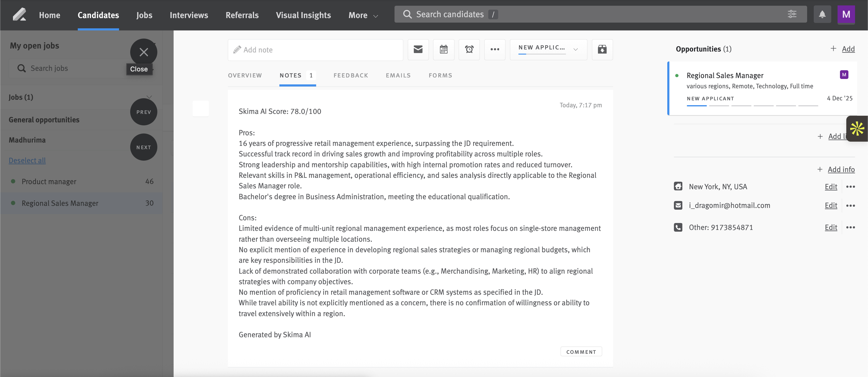
Task: Click the archive candidate icon
Action: 602,49
